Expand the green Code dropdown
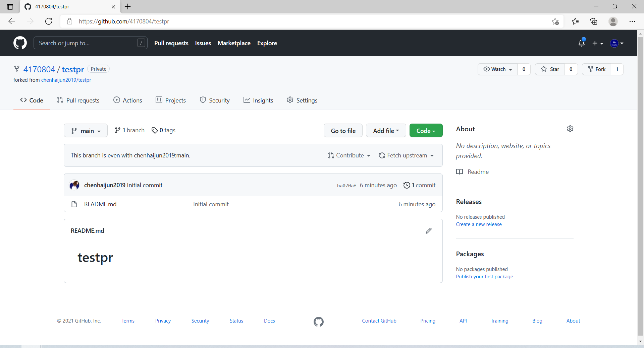Screen dimensions: 644x348 click(426, 131)
